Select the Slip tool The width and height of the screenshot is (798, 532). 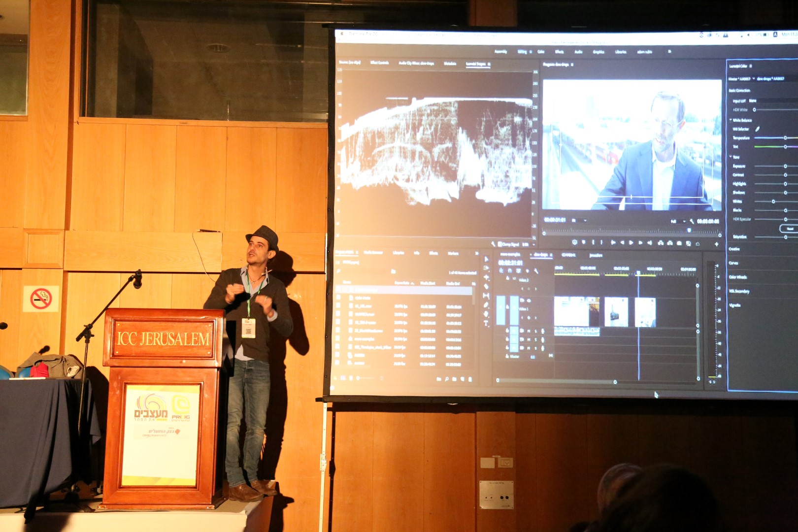(x=486, y=296)
